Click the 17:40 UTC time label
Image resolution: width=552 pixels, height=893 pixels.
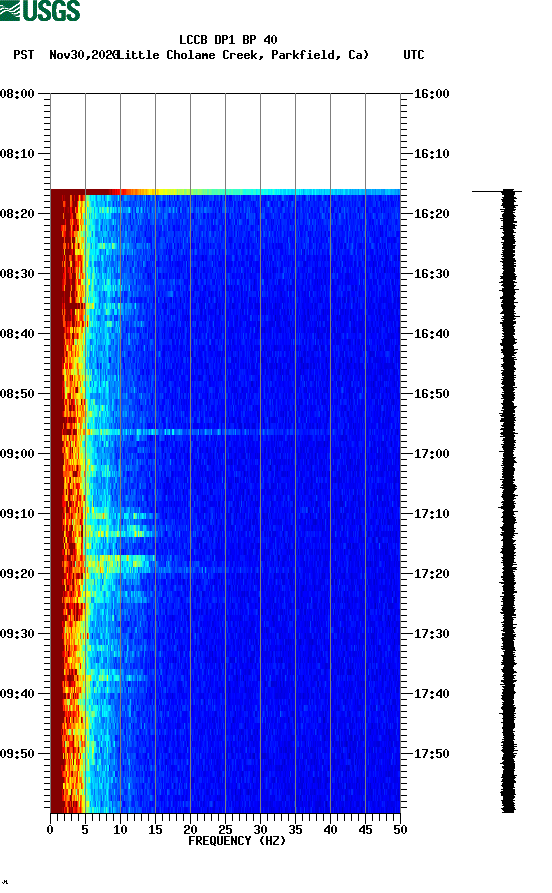(431, 694)
